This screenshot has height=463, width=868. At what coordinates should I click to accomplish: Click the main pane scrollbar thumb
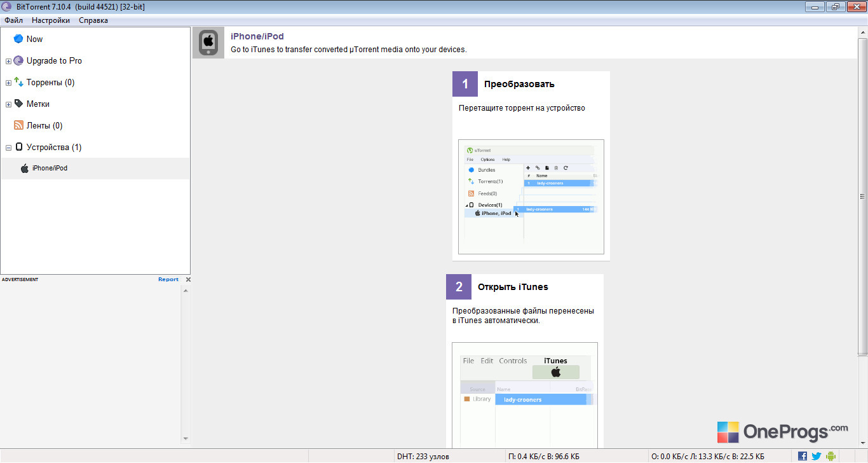point(862,196)
